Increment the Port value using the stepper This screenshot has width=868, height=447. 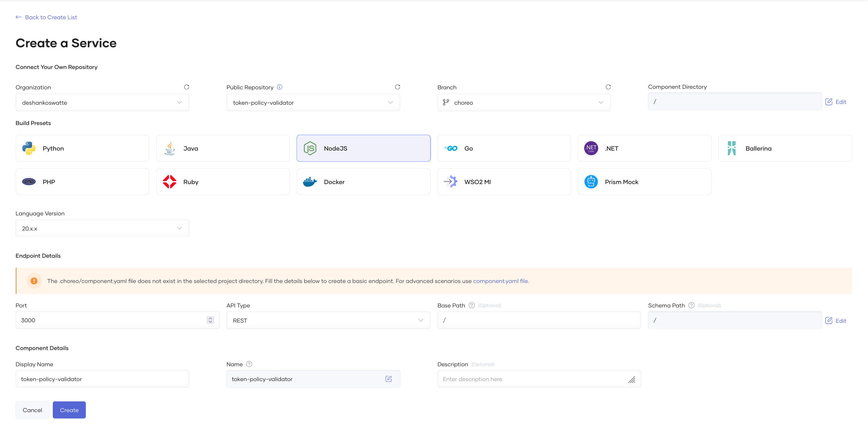[x=210, y=318]
